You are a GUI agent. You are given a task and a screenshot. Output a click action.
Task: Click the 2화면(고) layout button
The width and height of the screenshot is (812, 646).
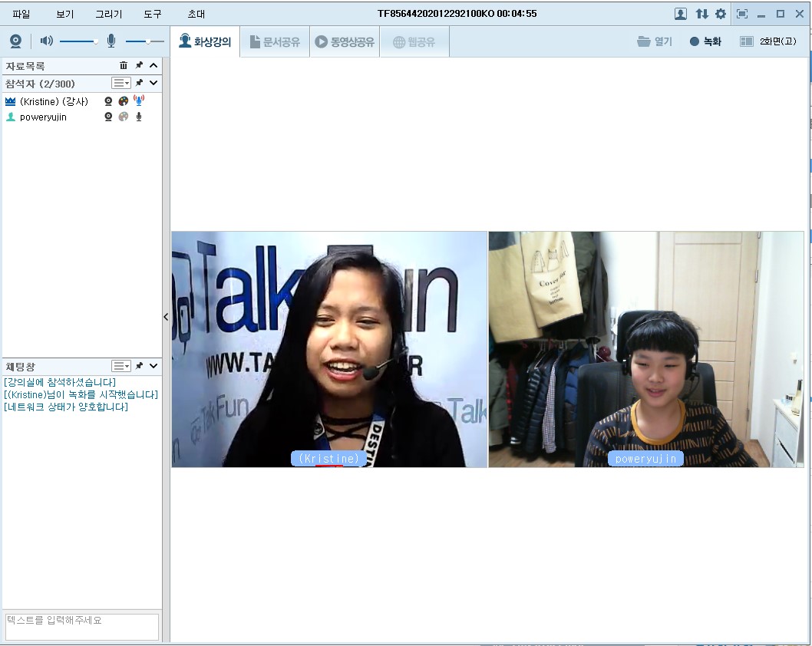(x=768, y=42)
